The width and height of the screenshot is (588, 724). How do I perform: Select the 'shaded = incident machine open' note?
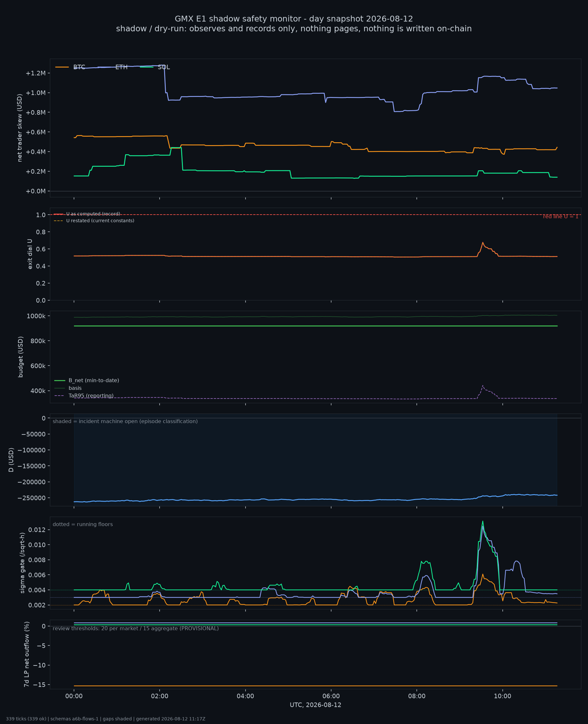[125, 421]
